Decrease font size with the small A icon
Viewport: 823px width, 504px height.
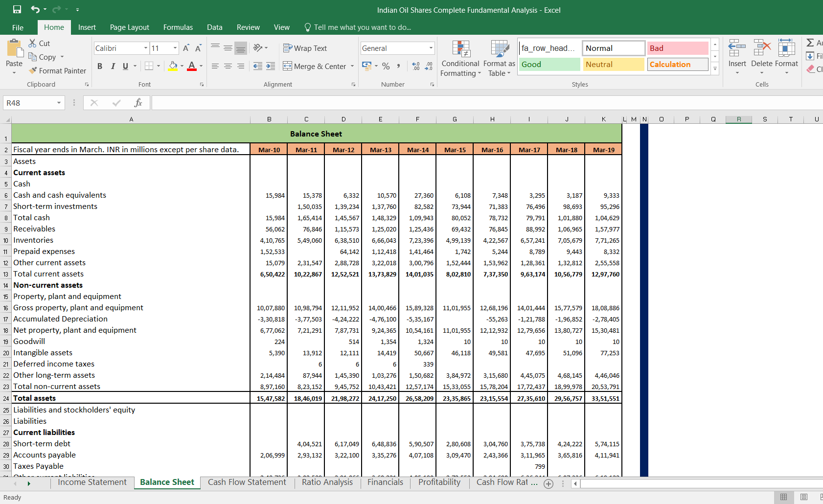[x=198, y=48]
